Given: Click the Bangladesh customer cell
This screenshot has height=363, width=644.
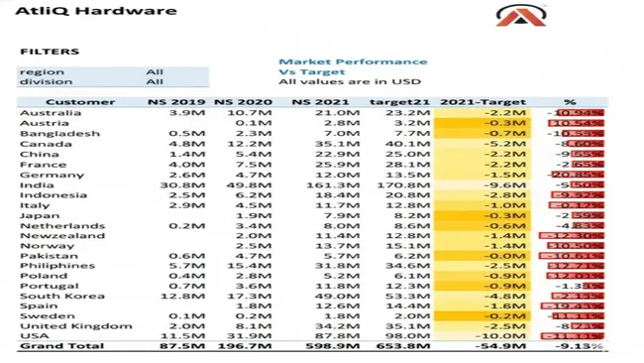Looking at the screenshot, I should pyautogui.click(x=60, y=134).
